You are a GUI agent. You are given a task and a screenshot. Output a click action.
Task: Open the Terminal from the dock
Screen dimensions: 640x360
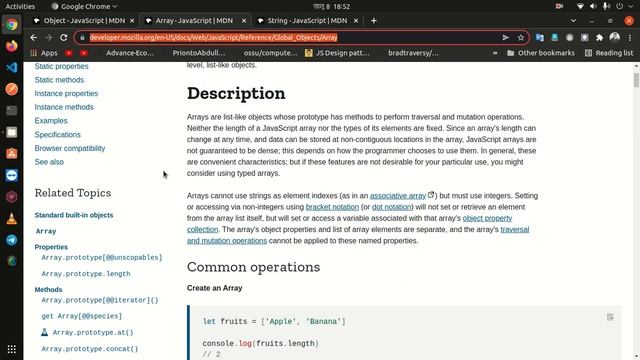coord(11,111)
